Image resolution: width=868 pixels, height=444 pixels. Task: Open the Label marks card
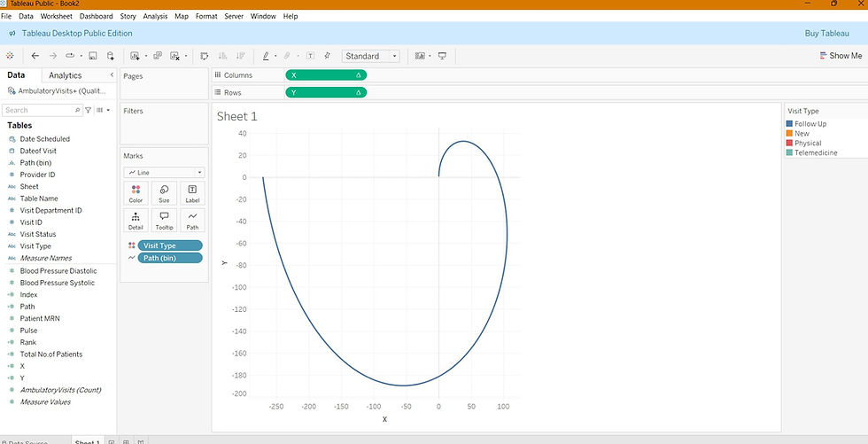point(192,193)
